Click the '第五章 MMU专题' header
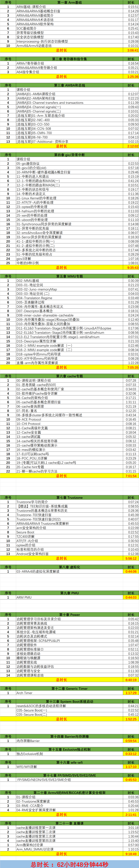The width and height of the screenshot is (139, 868). point(69,276)
